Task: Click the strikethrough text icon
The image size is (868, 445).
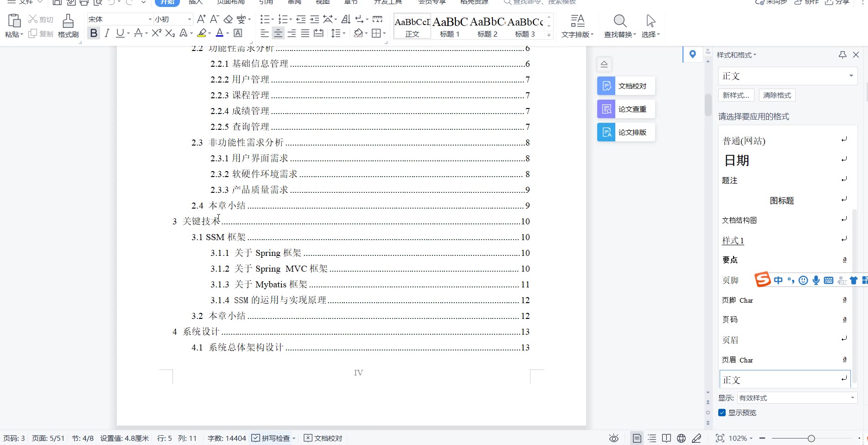Action: (138, 33)
